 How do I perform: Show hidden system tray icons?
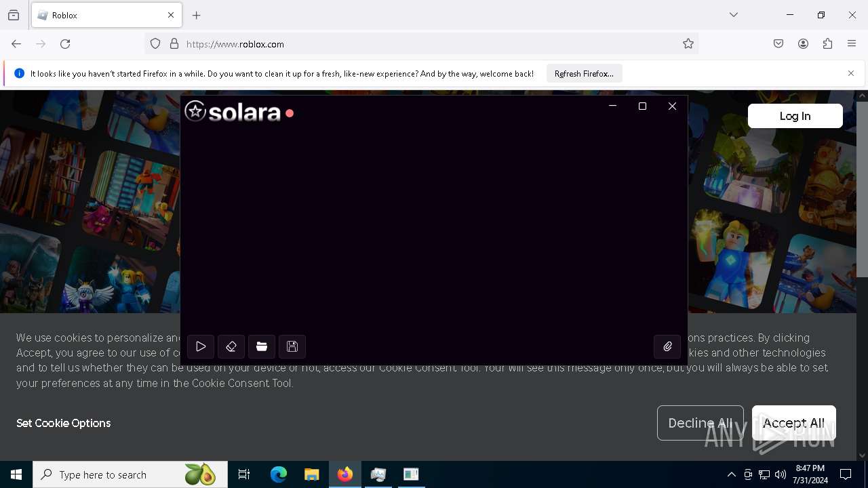pos(731,474)
